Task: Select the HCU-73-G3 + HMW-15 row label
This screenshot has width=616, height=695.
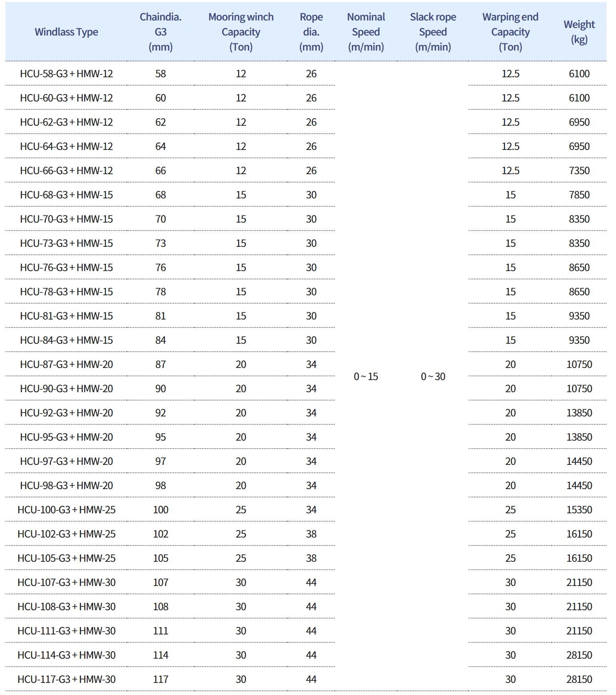Action: tap(66, 244)
